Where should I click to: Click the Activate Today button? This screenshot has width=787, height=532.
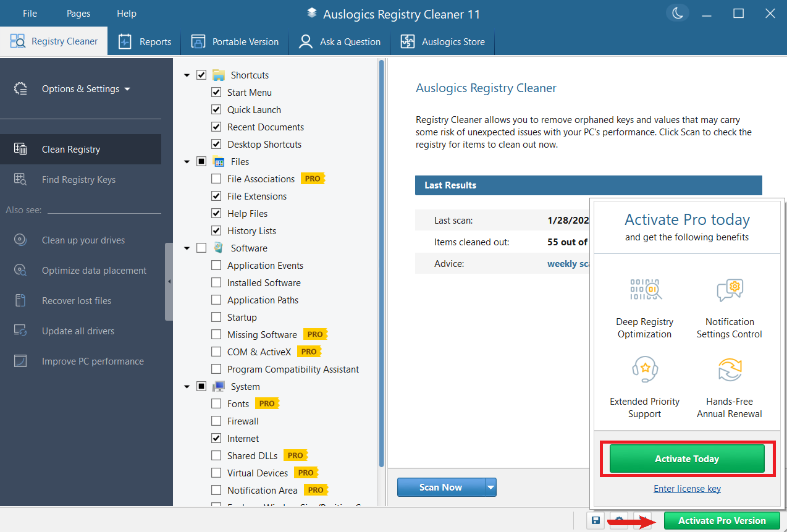[687, 459]
